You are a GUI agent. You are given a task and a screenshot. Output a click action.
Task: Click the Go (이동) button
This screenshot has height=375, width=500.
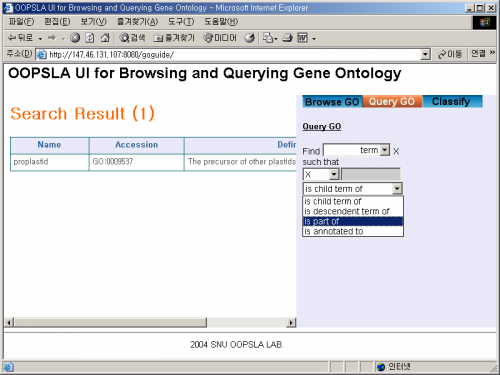click(450, 54)
